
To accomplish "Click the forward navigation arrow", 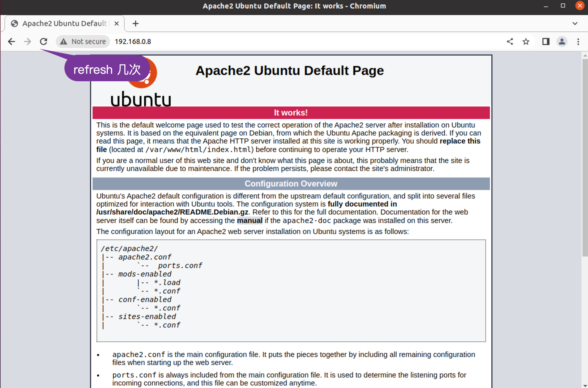I will (28, 41).
